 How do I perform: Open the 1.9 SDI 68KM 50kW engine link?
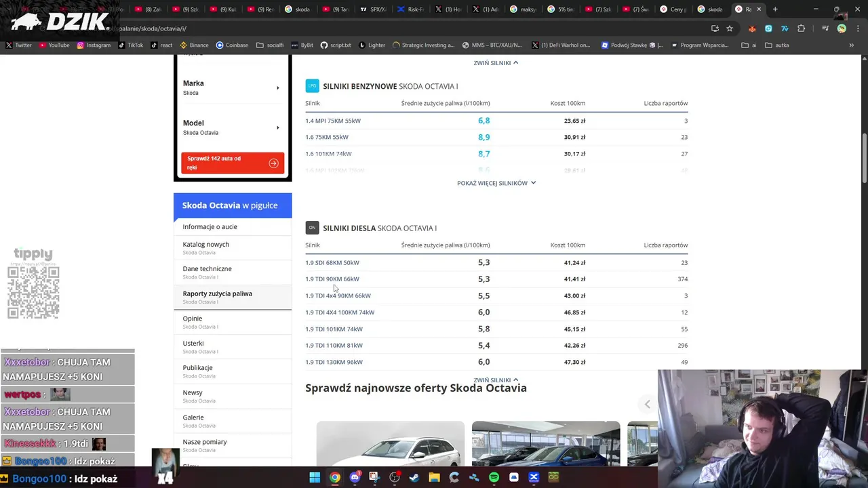(x=332, y=262)
